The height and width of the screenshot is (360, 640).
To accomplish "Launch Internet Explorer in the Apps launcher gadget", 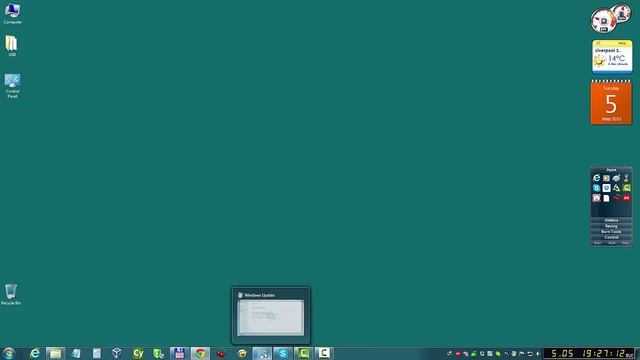I will click(596, 178).
